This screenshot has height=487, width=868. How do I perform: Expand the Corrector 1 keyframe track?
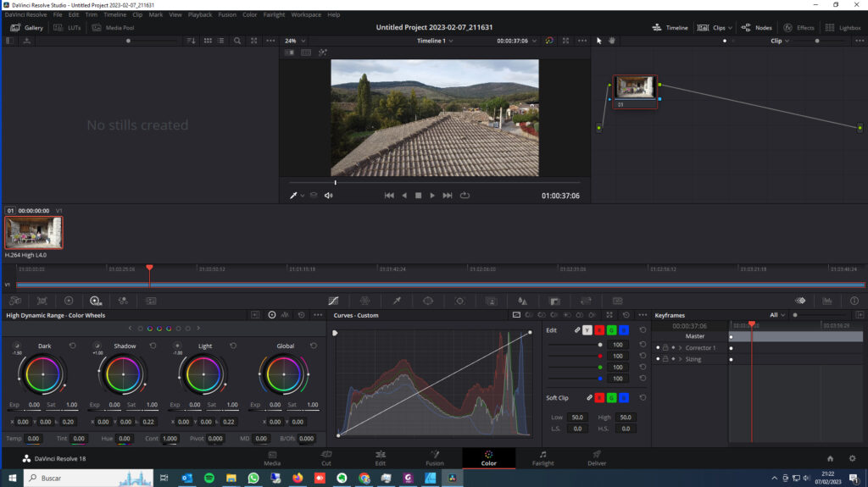[680, 348]
